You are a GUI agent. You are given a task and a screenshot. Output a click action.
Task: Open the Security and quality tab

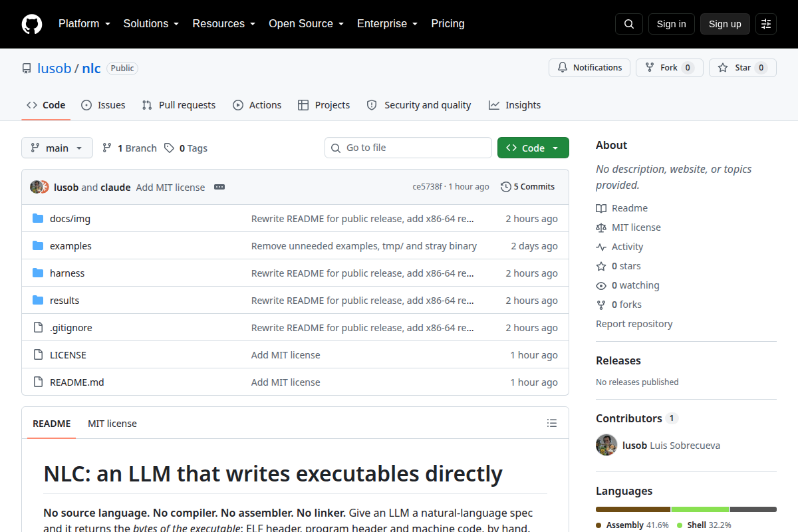(x=419, y=105)
